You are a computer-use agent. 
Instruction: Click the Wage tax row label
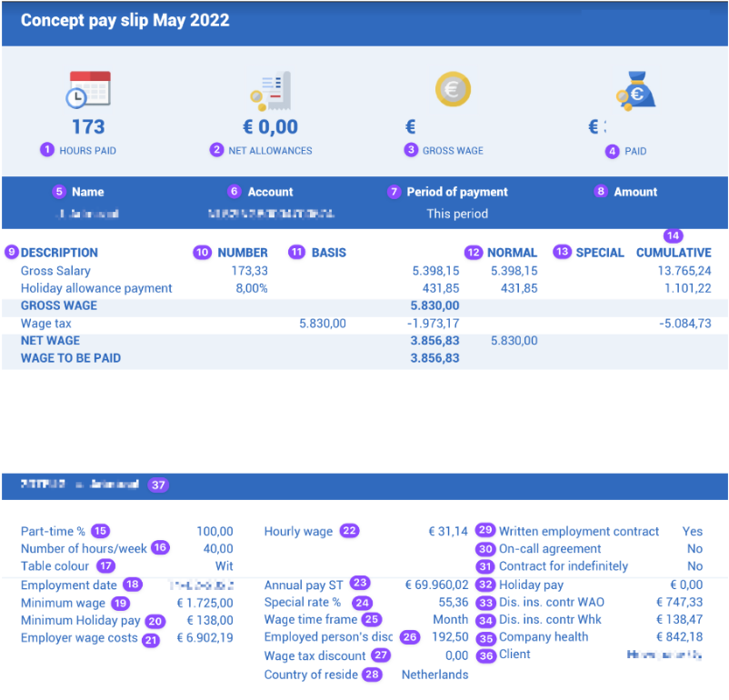[45, 323]
